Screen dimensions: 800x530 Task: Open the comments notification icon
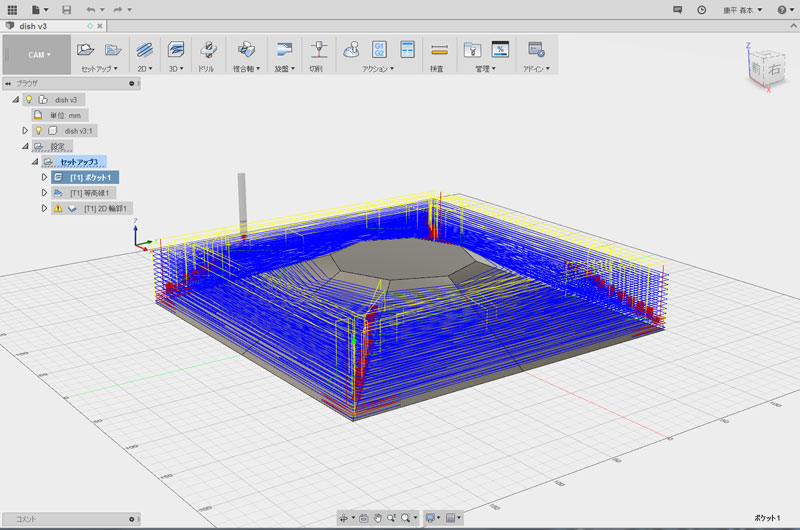[x=678, y=10]
